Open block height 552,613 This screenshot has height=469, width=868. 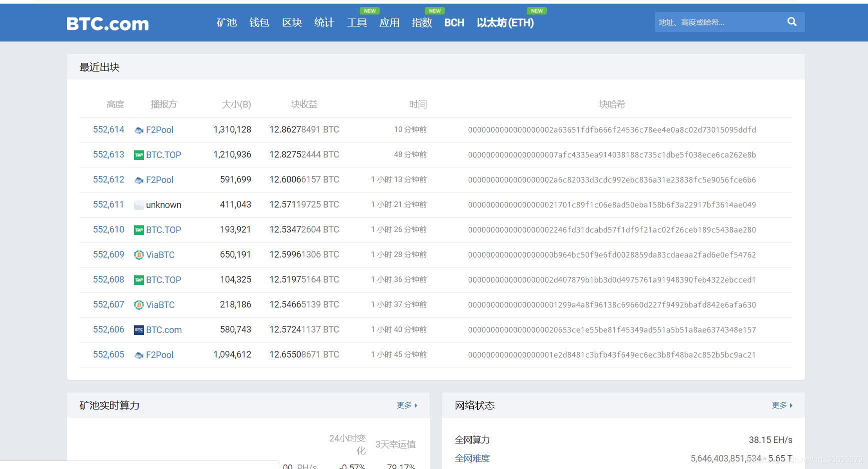pos(109,154)
